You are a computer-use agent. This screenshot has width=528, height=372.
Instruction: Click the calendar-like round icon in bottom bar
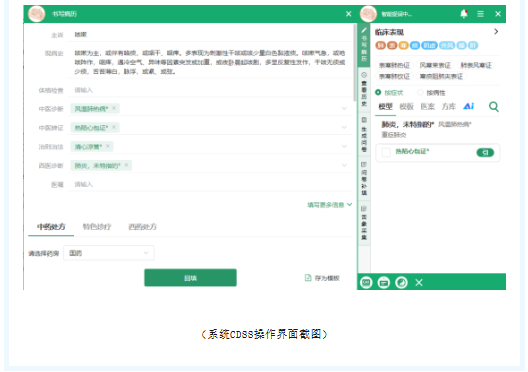(x=384, y=282)
